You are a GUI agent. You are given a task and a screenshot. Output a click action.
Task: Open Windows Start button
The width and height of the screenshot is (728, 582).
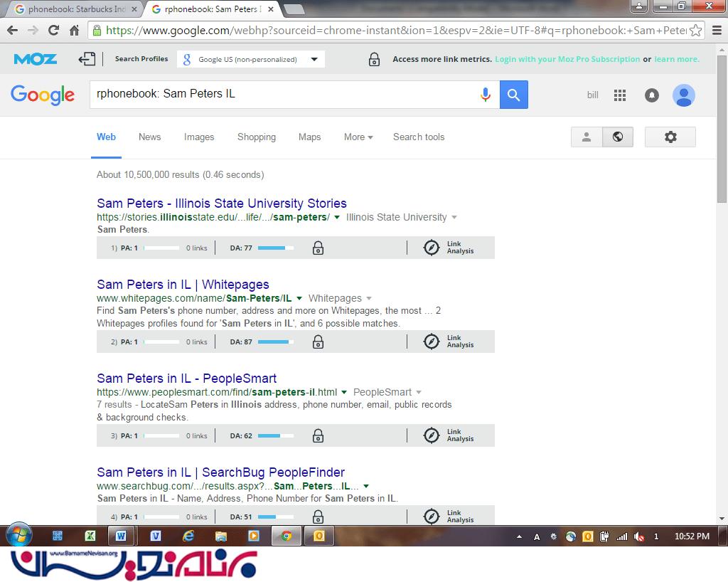[x=18, y=534]
